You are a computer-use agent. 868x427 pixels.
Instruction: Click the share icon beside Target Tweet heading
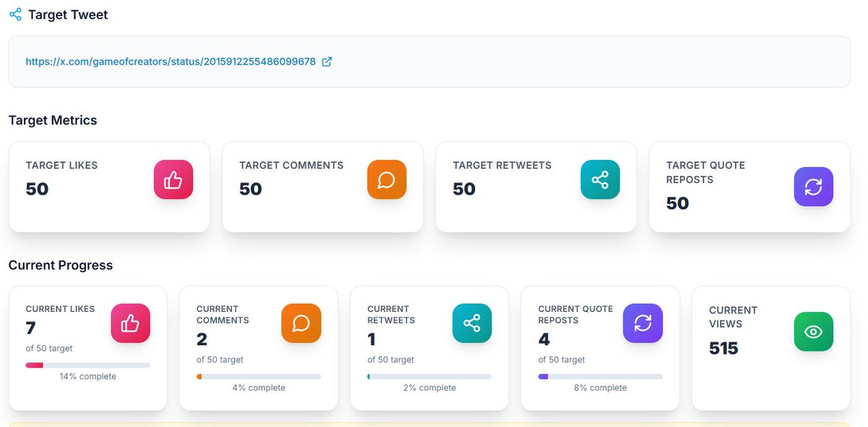(x=15, y=14)
